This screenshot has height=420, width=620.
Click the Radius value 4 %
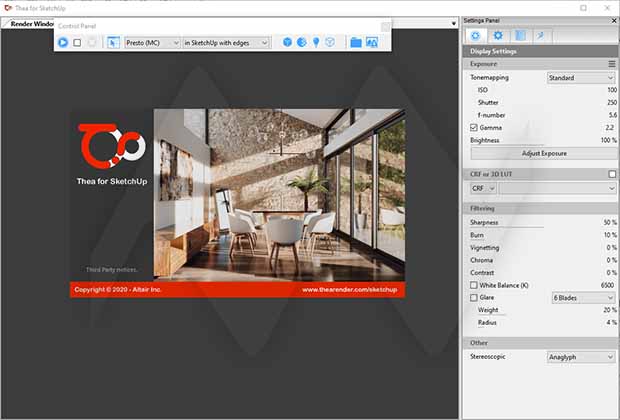(x=611, y=322)
